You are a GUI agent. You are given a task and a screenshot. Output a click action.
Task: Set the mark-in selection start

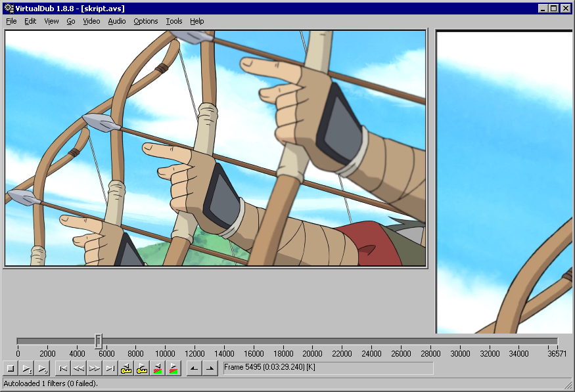[x=194, y=368]
